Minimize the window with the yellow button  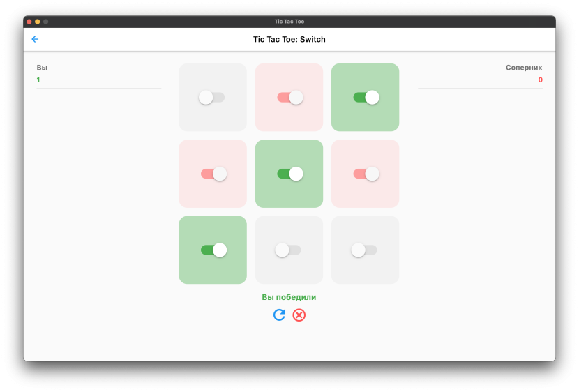tap(38, 22)
